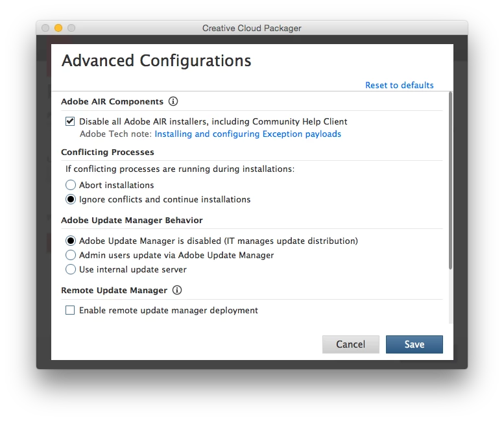Open info icon beside Remote Update Manager
The width and height of the screenshot is (504, 421).
(x=177, y=290)
